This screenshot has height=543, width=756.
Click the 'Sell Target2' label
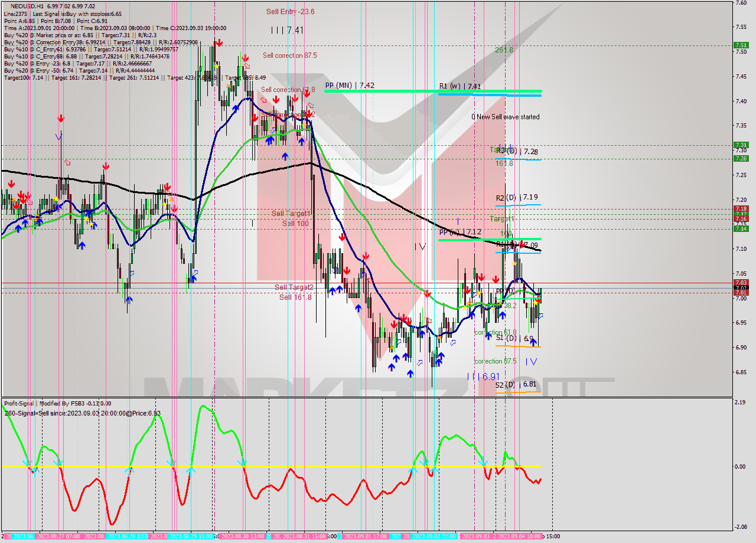tap(294, 287)
